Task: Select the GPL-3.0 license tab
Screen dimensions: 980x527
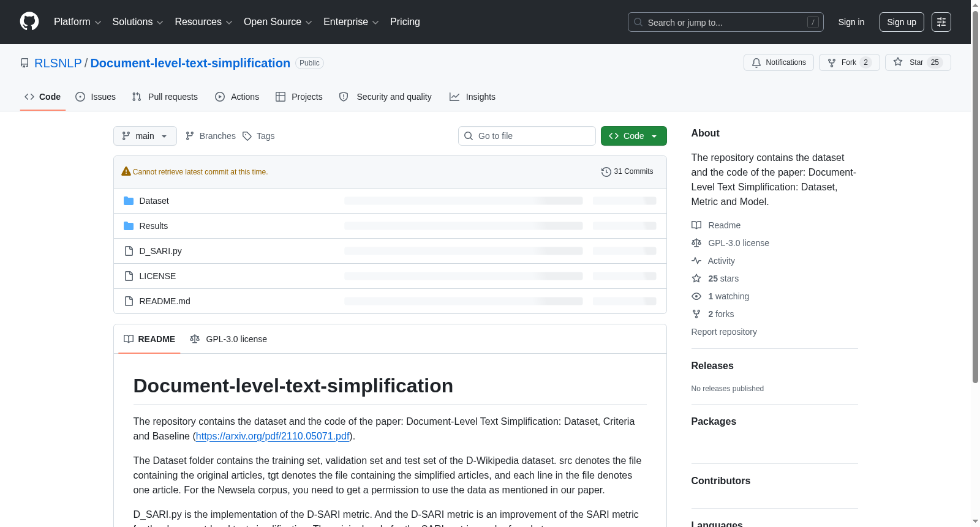Action: tap(228, 339)
